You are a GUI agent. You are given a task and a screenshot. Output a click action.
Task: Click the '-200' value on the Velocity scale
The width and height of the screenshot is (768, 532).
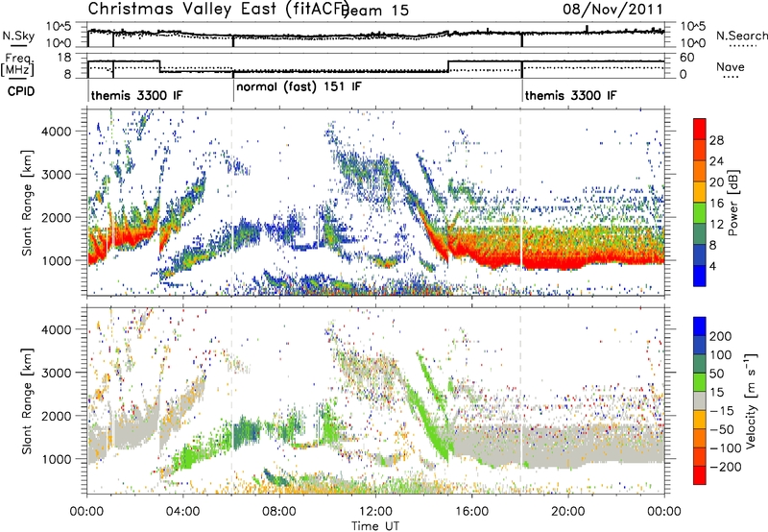point(724,467)
